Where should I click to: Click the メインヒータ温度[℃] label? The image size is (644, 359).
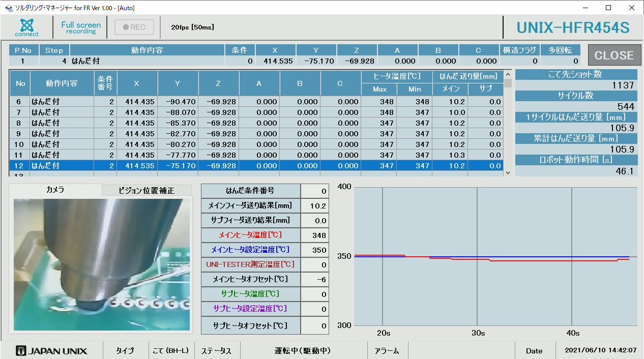(250, 235)
